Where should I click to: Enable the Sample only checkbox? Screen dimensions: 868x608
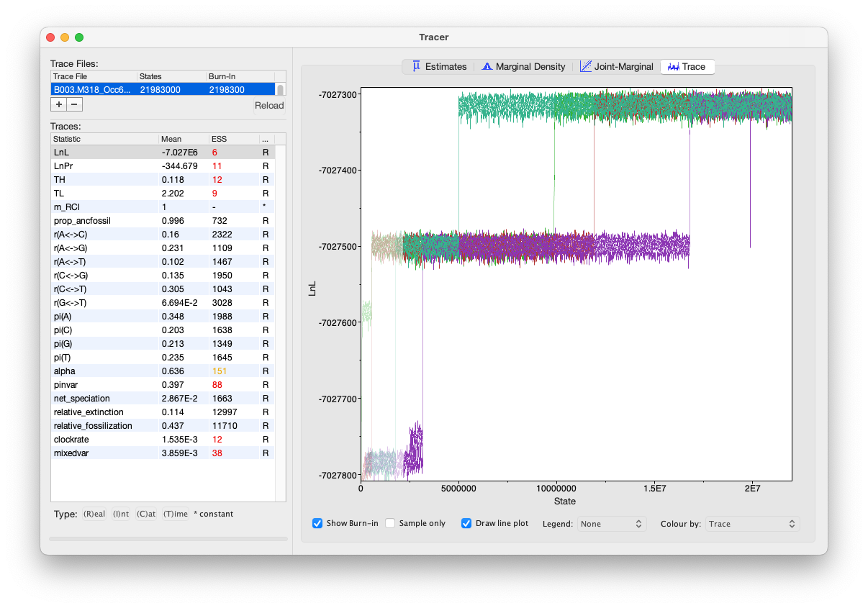click(391, 523)
